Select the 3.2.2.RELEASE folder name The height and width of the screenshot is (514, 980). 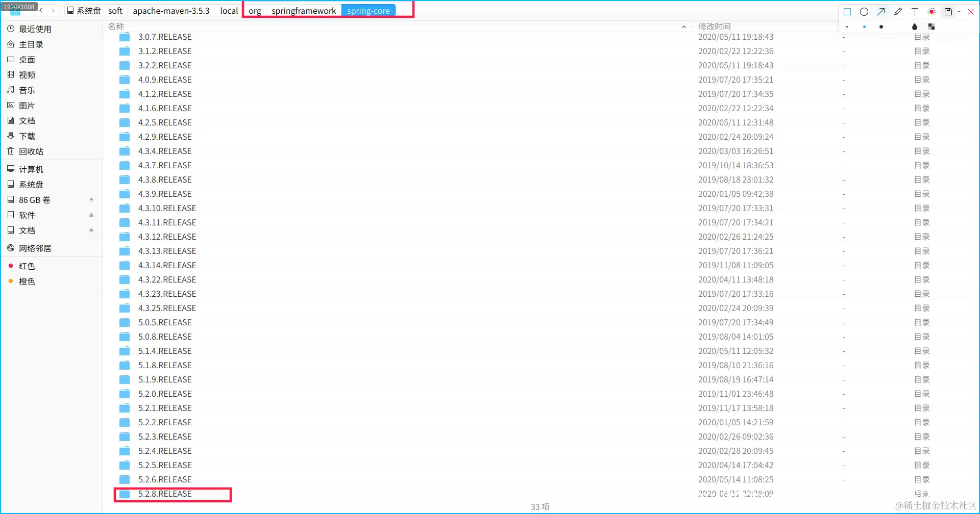[165, 65]
